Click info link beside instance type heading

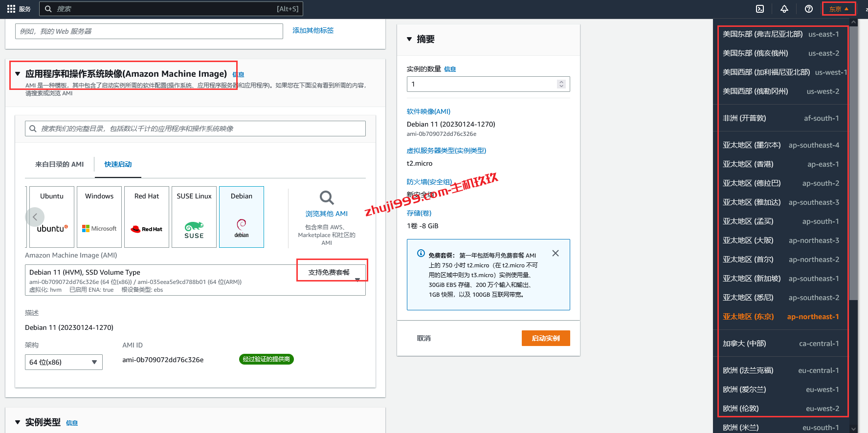click(x=72, y=423)
